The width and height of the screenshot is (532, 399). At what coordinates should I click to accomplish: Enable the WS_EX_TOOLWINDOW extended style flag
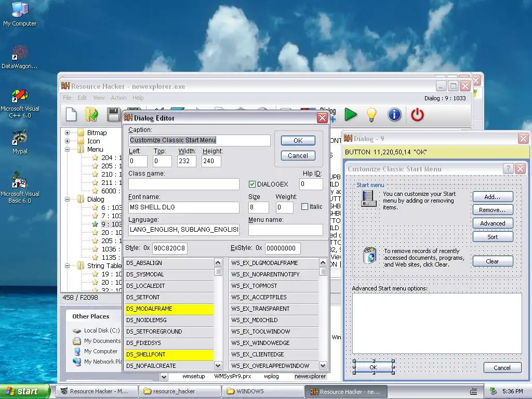coord(274,331)
